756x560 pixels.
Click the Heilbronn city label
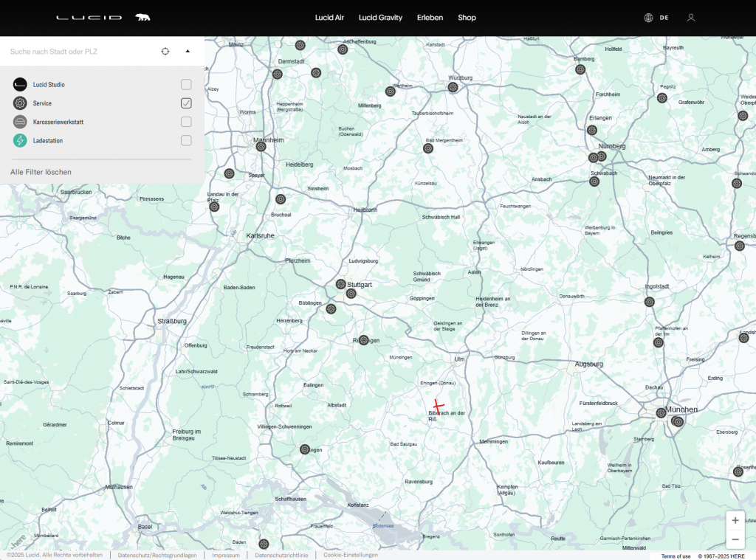pos(365,210)
